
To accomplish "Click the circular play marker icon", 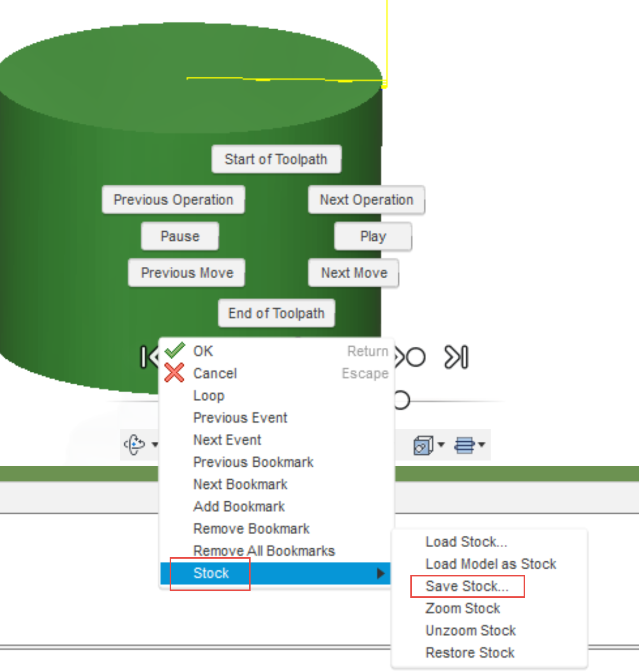I will click(416, 357).
